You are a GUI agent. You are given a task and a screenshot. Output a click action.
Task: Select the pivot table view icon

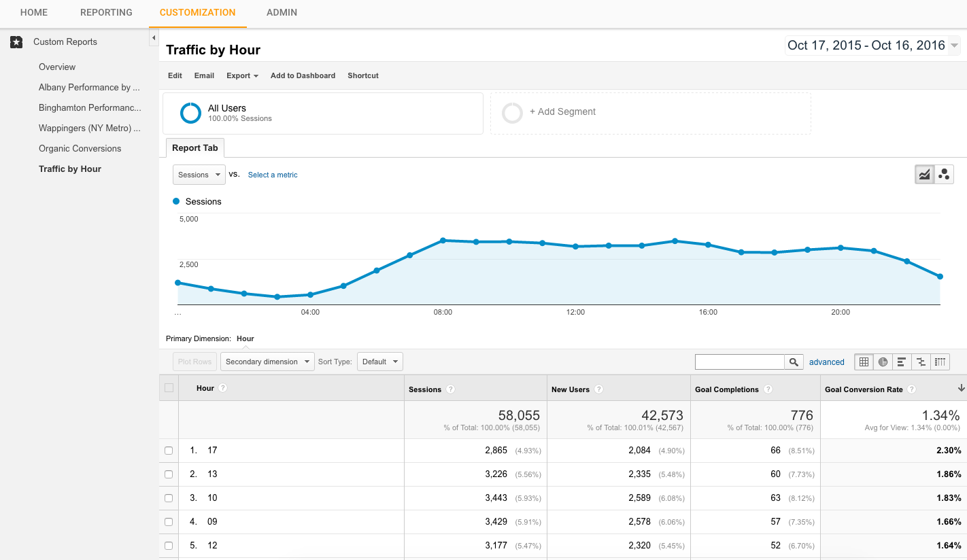click(940, 362)
